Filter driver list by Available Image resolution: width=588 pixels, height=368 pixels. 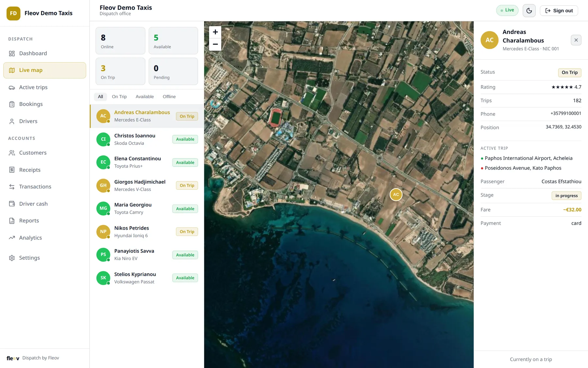coord(145,97)
